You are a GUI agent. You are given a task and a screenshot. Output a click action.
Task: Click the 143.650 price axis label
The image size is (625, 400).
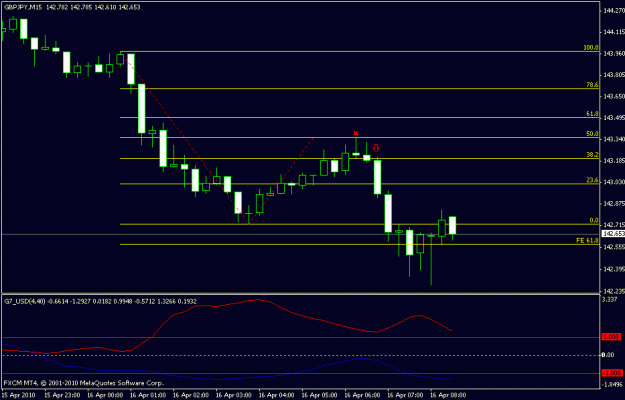[x=614, y=97]
